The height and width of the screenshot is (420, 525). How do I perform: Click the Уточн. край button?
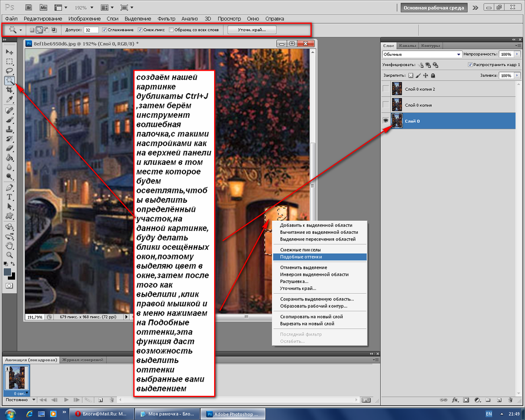252,30
